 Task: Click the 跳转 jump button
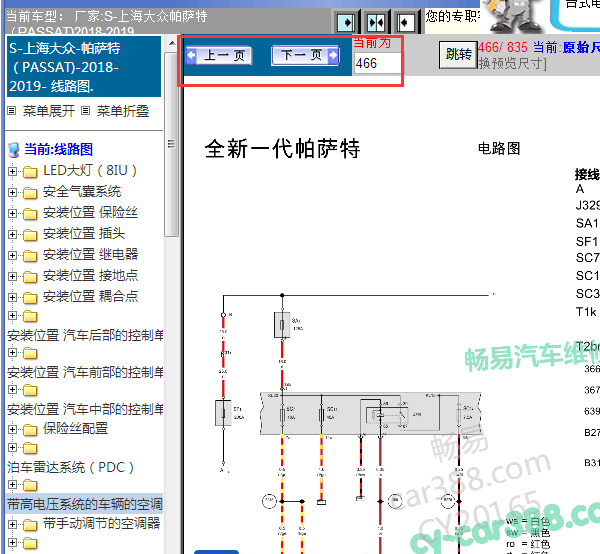click(x=458, y=55)
